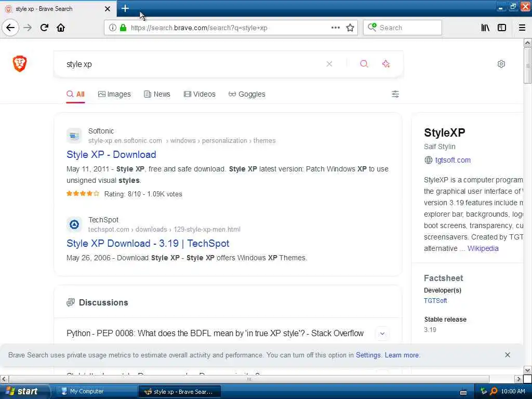Image resolution: width=532 pixels, height=399 pixels.
Task: Click the Brave lion logo
Action: (x=20, y=63)
